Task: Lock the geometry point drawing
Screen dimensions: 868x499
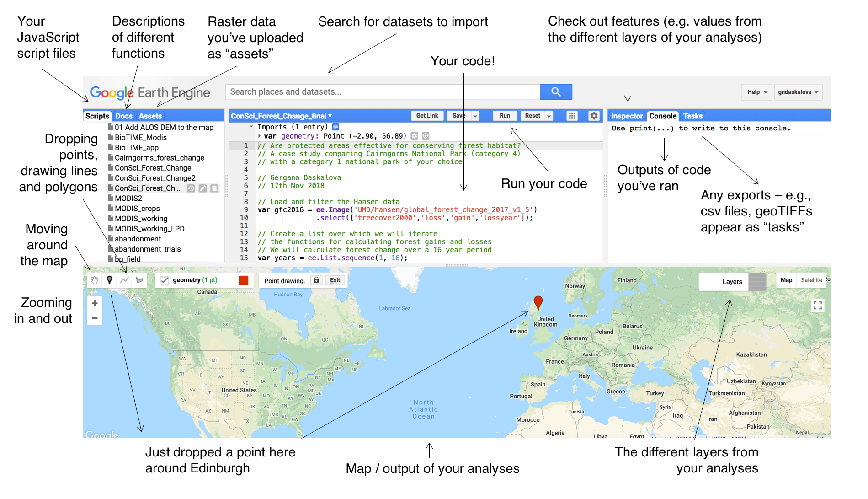Action: tap(317, 279)
